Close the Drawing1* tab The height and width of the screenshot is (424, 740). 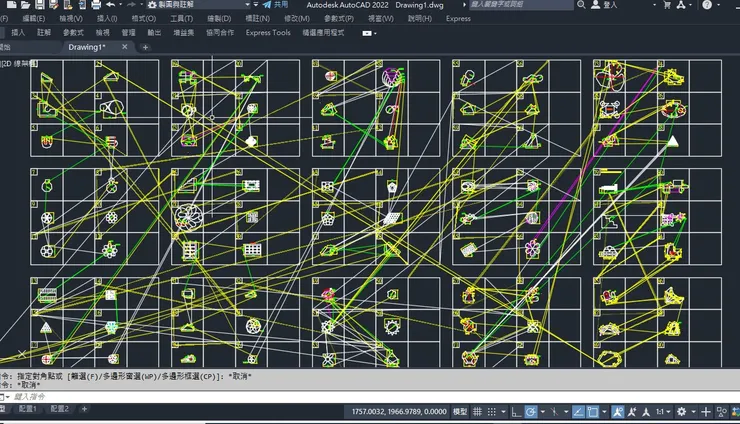click(125, 47)
